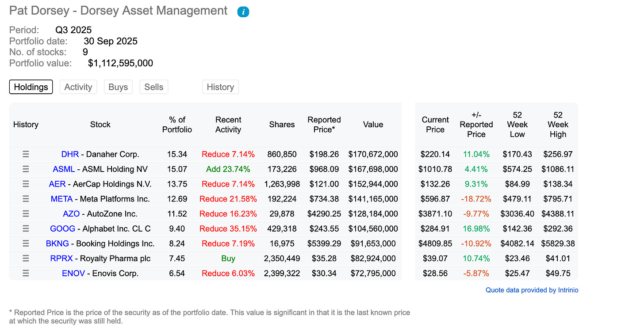Click the % of Portfolio column header
This screenshot has height=335, width=644.
point(177,125)
